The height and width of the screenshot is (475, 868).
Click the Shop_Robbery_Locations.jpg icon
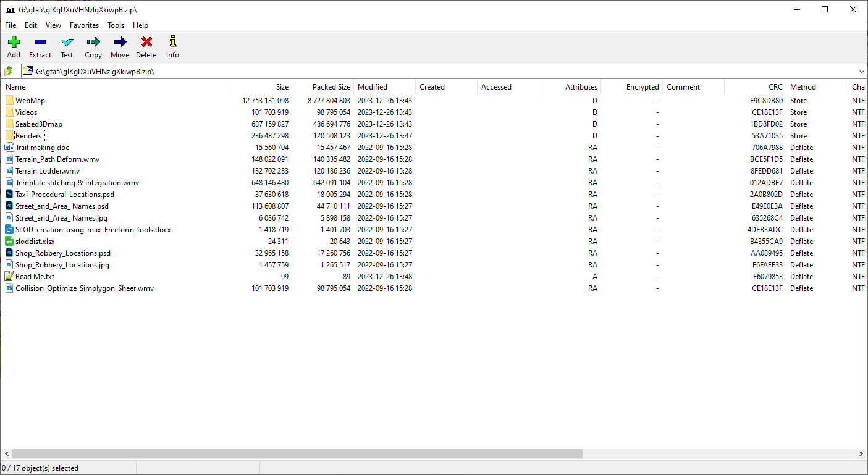pos(9,264)
